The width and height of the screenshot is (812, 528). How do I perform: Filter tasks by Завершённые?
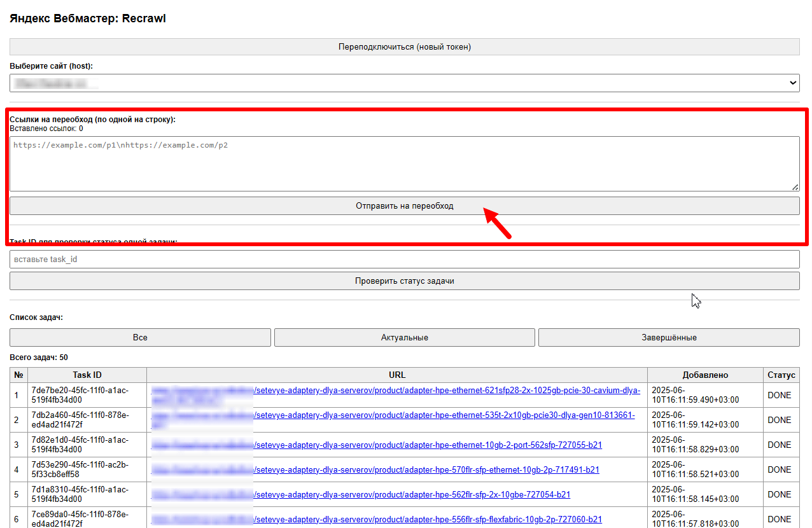coord(669,338)
